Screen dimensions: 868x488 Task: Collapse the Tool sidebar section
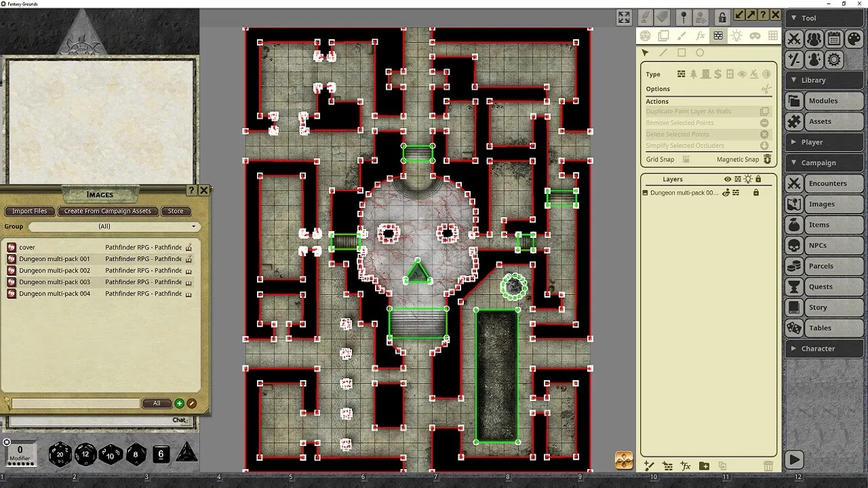(825, 18)
